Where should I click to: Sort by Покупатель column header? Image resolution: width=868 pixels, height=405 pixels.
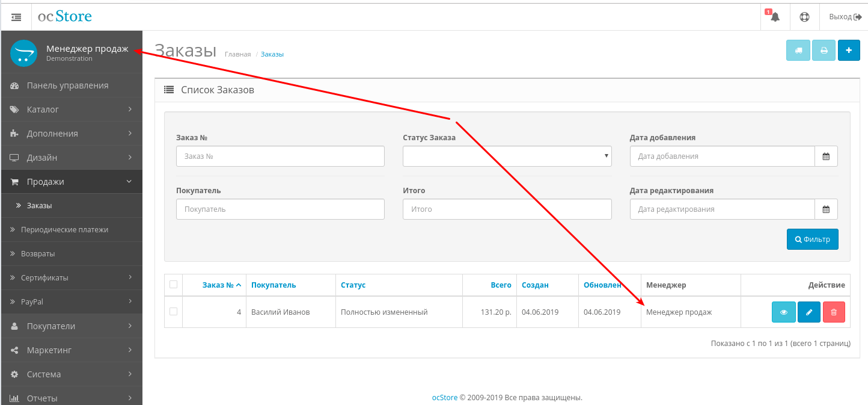pyautogui.click(x=274, y=285)
